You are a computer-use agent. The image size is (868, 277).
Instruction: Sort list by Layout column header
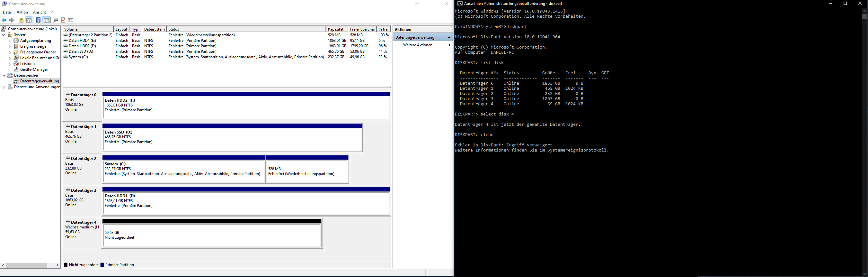pos(122,29)
